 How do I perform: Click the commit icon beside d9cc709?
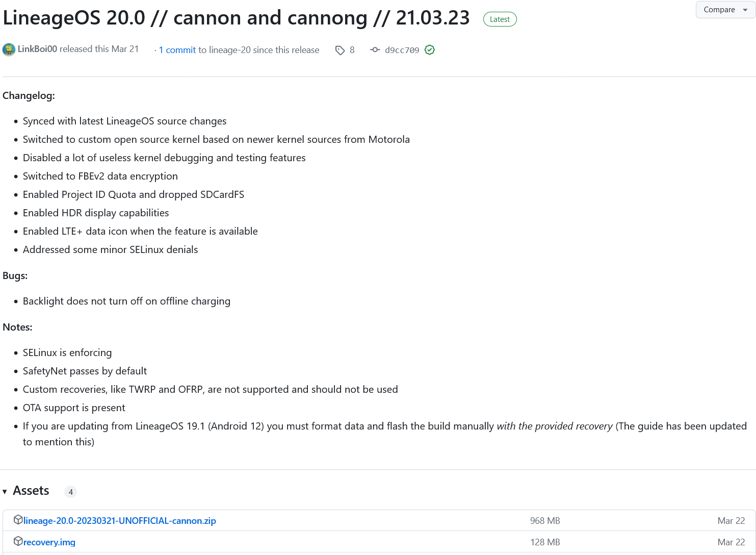tap(375, 49)
